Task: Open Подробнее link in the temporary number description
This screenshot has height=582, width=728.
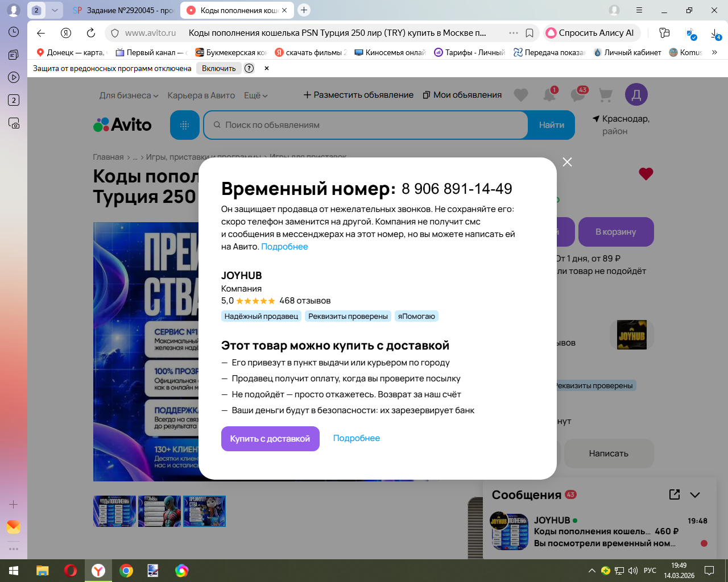Action: click(284, 247)
